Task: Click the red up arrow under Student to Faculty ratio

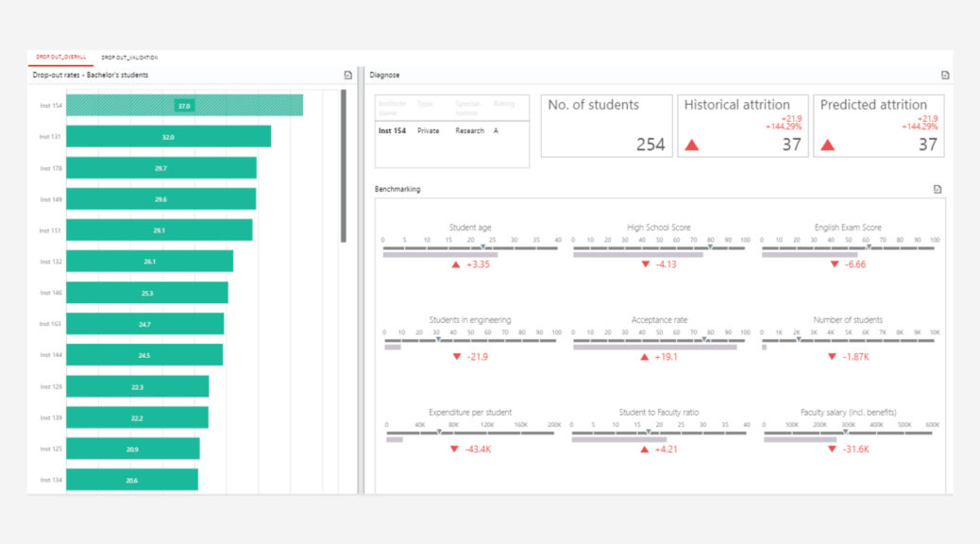Action: [646, 450]
